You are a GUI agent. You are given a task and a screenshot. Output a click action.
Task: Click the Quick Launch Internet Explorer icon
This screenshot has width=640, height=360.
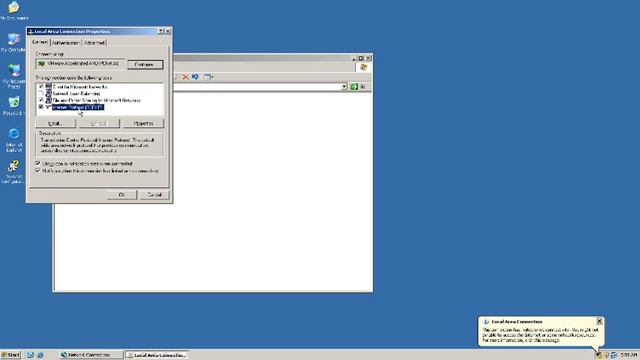click(x=40, y=355)
